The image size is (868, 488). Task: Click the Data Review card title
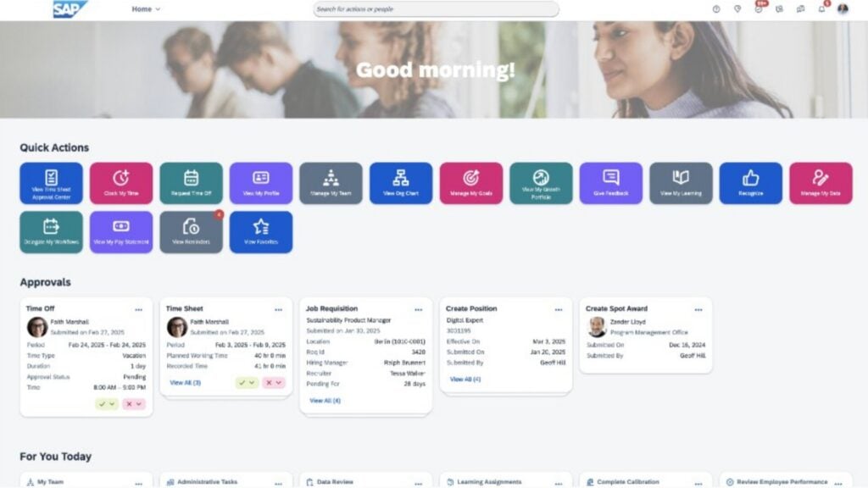335,482
